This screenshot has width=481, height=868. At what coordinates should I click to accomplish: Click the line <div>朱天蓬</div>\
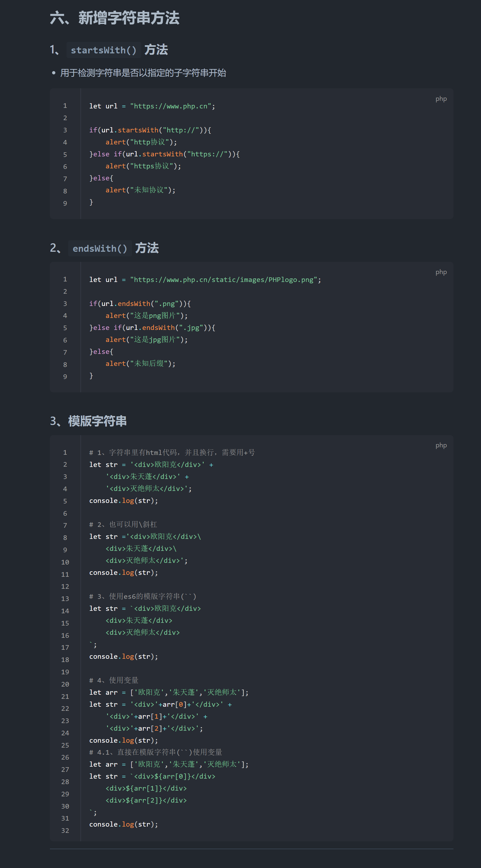pos(141,549)
